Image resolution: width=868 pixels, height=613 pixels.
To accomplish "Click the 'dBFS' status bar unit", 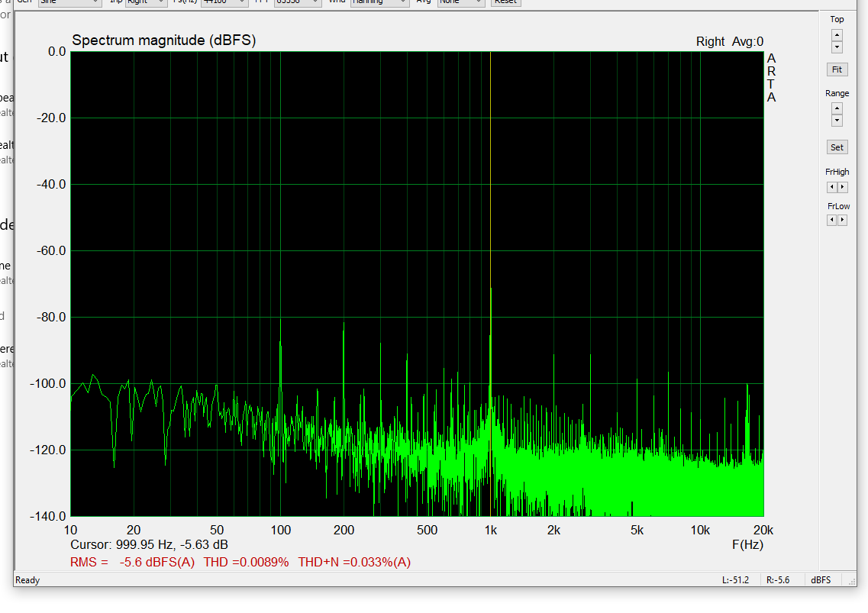I will 821,580.
